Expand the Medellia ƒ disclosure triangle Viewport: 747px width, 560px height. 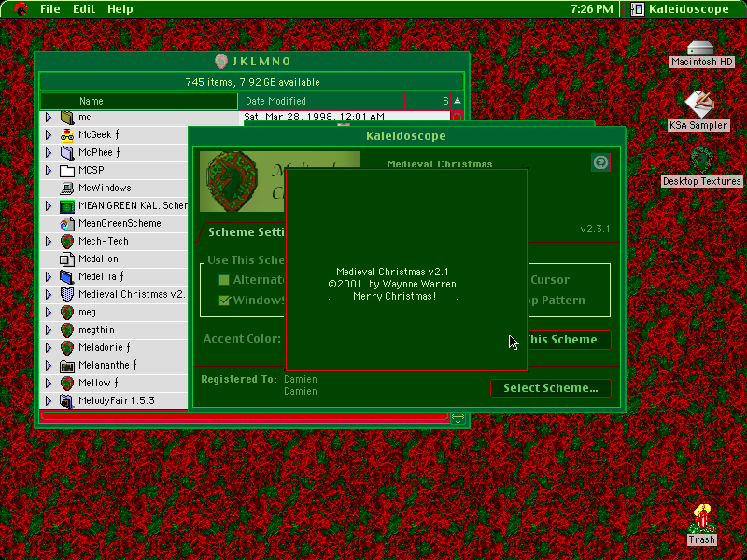pos(49,276)
